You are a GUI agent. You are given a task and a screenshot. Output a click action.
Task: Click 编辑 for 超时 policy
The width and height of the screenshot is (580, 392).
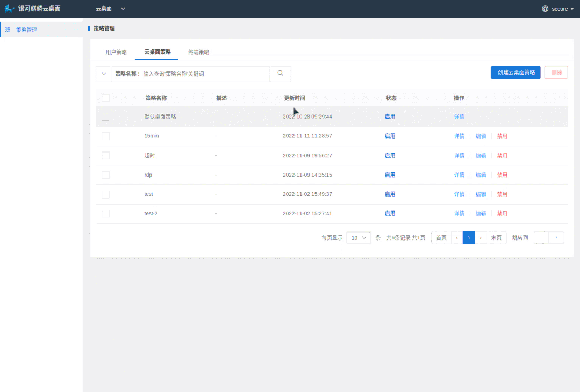[481, 156]
